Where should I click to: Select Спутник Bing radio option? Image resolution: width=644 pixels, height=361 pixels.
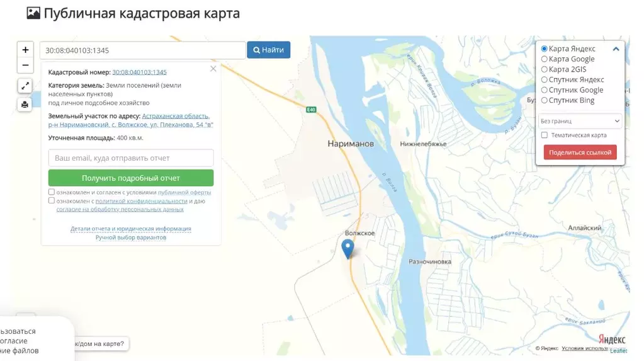click(x=544, y=100)
